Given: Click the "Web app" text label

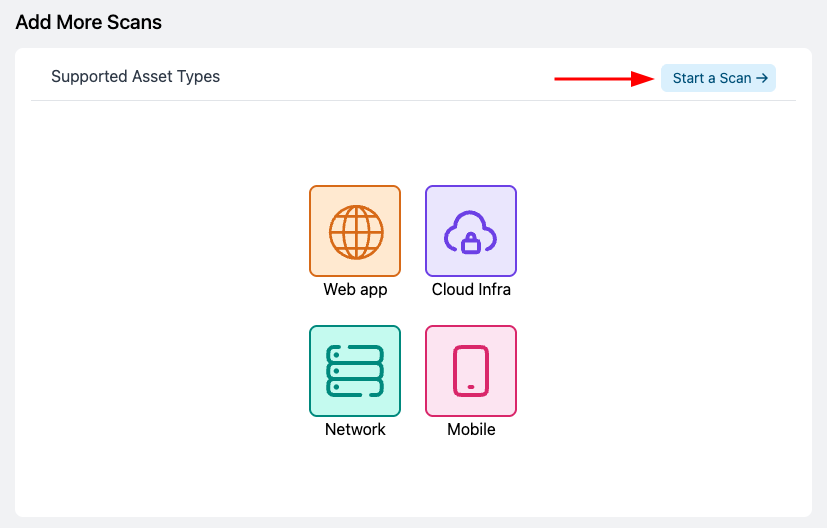Looking at the screenshot, I should (355, 290).
